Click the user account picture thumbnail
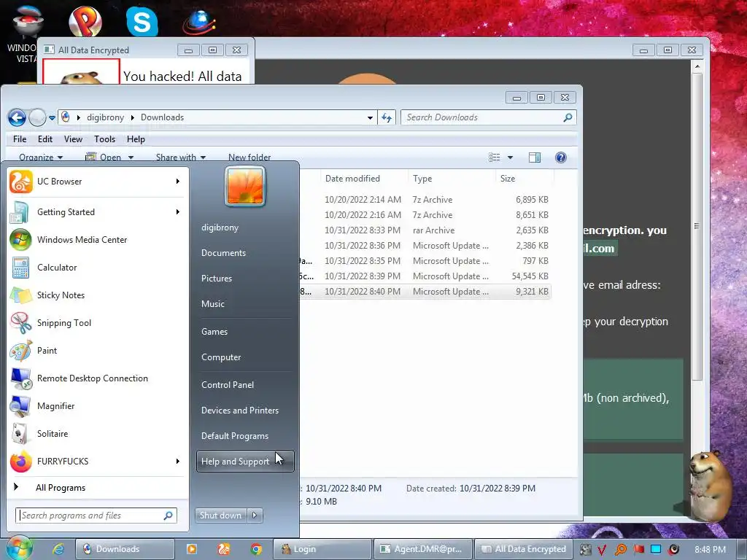Viewport: 747px width, 560px height. coord(245,186)
